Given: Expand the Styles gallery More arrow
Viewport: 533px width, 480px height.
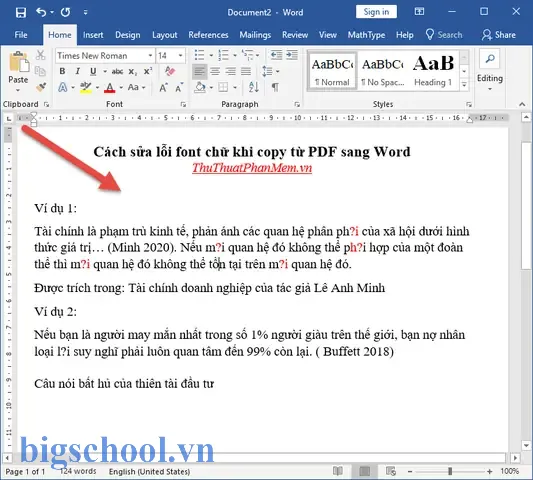Looking at the screenshot, I should point(464,85).
